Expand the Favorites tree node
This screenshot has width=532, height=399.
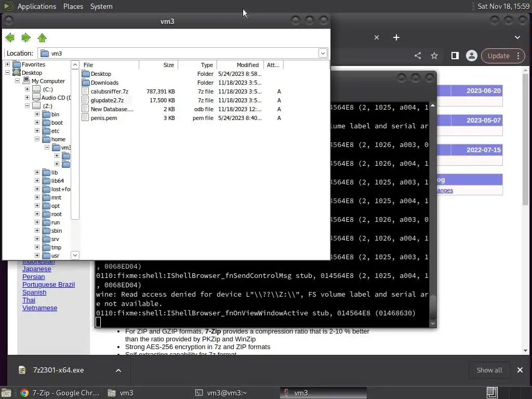pos(7,64)
